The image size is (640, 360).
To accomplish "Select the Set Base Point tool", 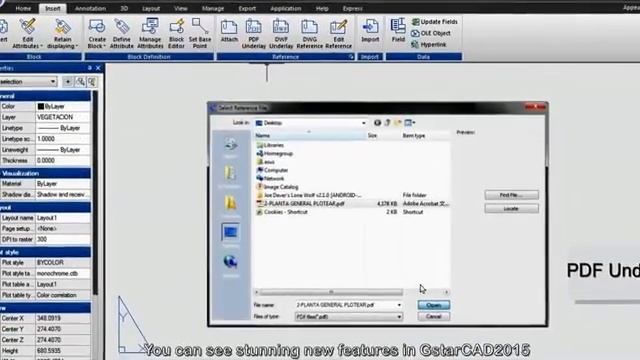I will [200, 33].
